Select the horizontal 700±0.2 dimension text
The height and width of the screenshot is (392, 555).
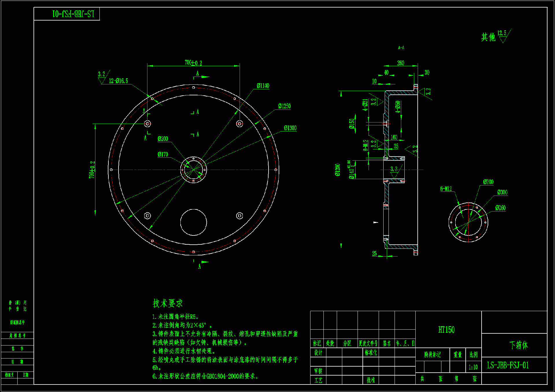coord(193,63)
